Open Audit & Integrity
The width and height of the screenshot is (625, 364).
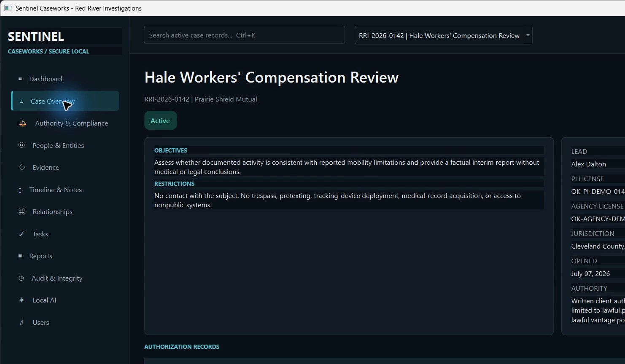[65, 278]
